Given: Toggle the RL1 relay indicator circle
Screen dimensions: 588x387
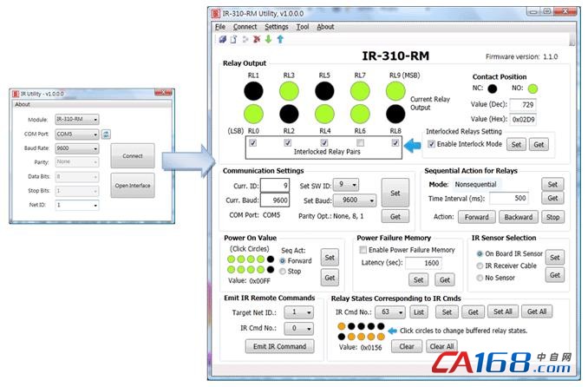Looking at the screenshot, I should (x=253, y=91).
